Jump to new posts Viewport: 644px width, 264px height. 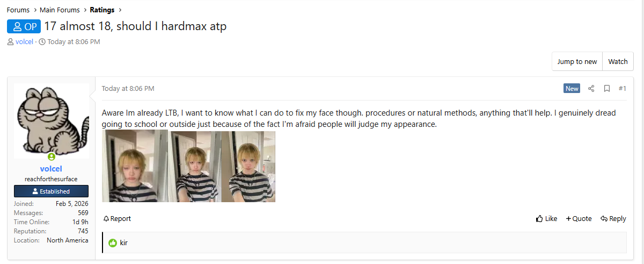[x=577, y=61]
